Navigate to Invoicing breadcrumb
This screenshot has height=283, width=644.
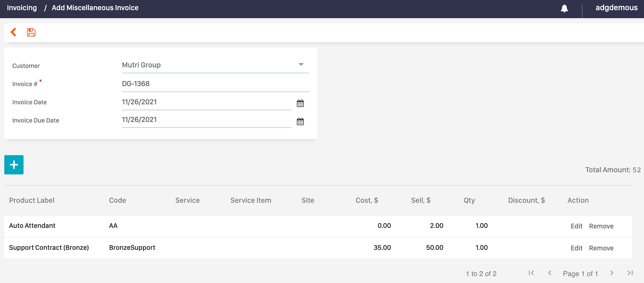[x=22, y=8]
